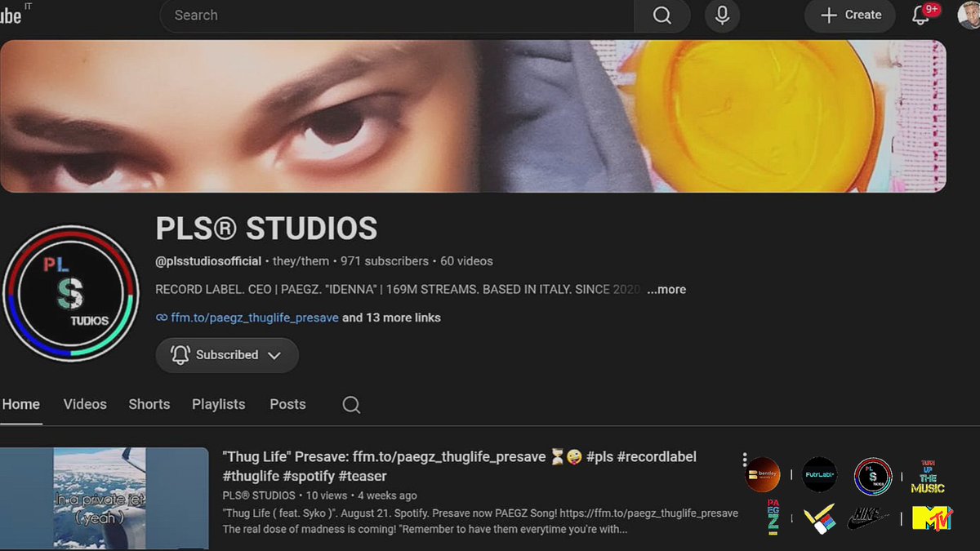Image resolution: width=980 pixels, height=551 pixels.
Task: Click the 'PLS® STUDIOS' channel title heading
Action: (x=266, y=229)
